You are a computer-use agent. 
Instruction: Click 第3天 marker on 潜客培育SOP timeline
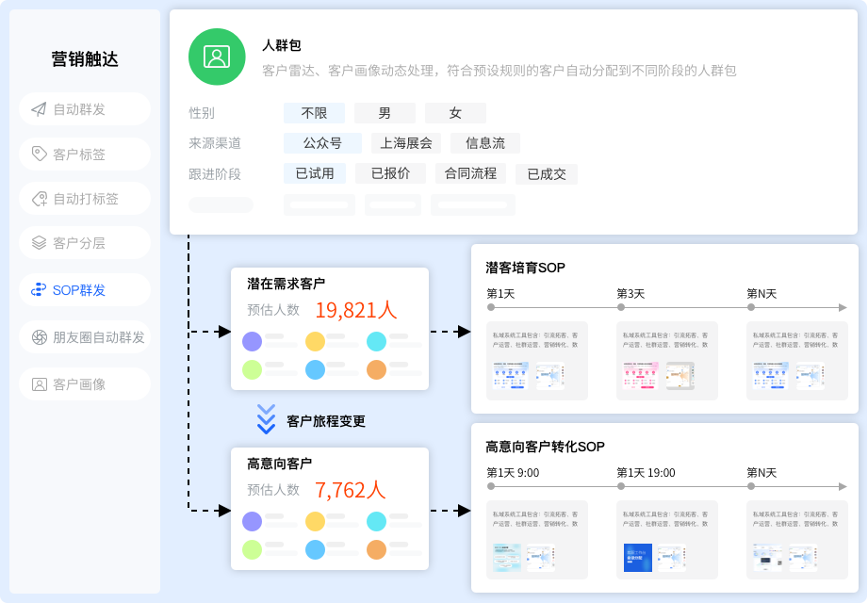tap(621, 307)
